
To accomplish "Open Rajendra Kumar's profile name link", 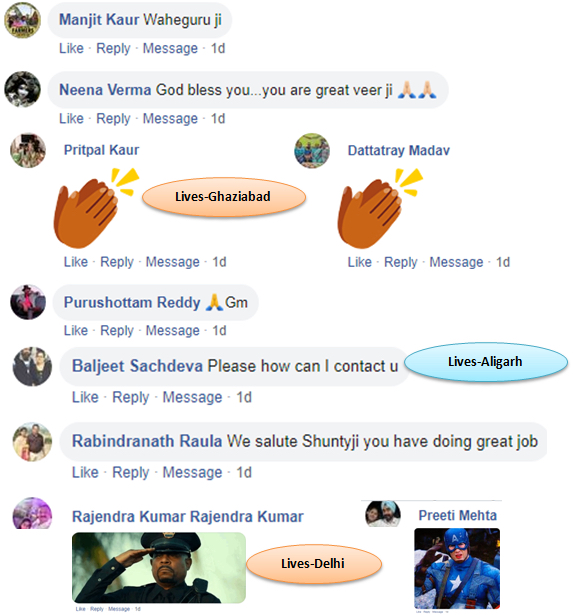I will [x=188, y=517].
